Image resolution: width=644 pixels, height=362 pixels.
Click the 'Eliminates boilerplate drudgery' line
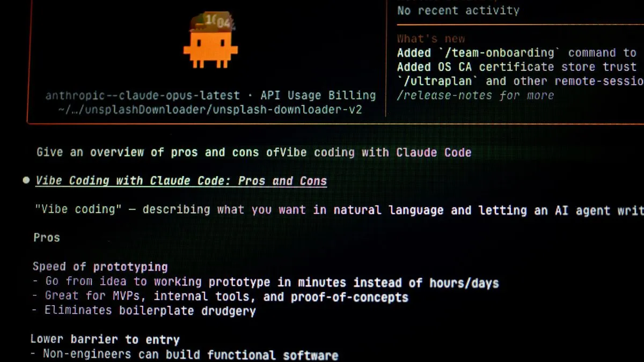(144, 311)
